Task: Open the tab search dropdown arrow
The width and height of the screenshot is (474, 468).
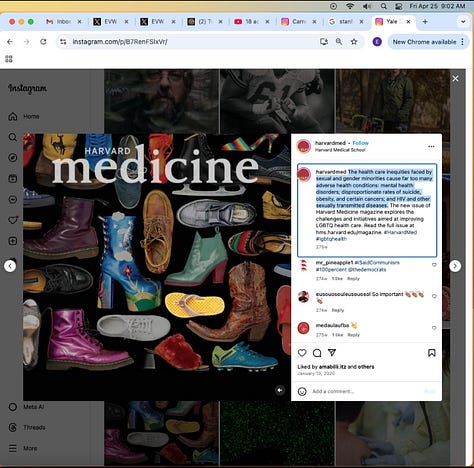Action: tap(463, 22)
